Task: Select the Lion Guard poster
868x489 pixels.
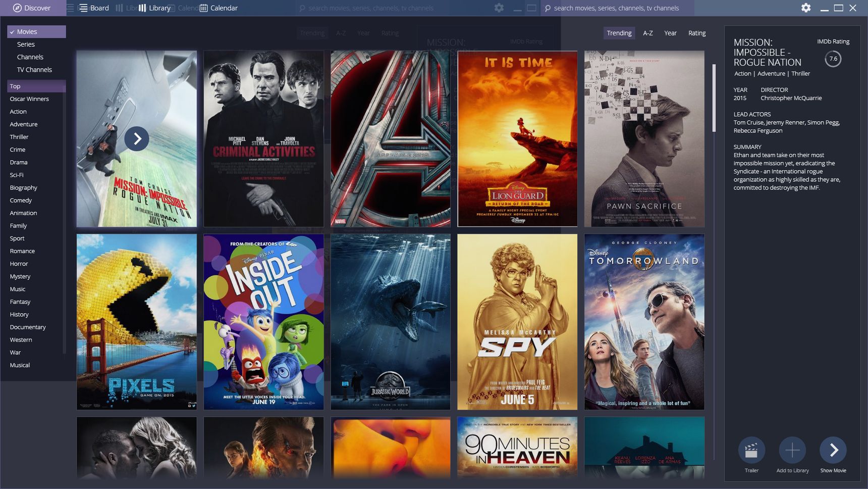Action: pyautogui.click(x=517, y=138)
